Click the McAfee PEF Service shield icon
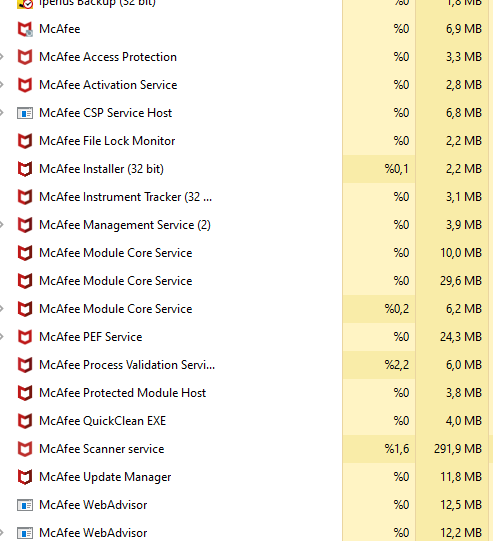Viewport: 493px width, 541px height. pyautogui.click(x=25, y=337)
